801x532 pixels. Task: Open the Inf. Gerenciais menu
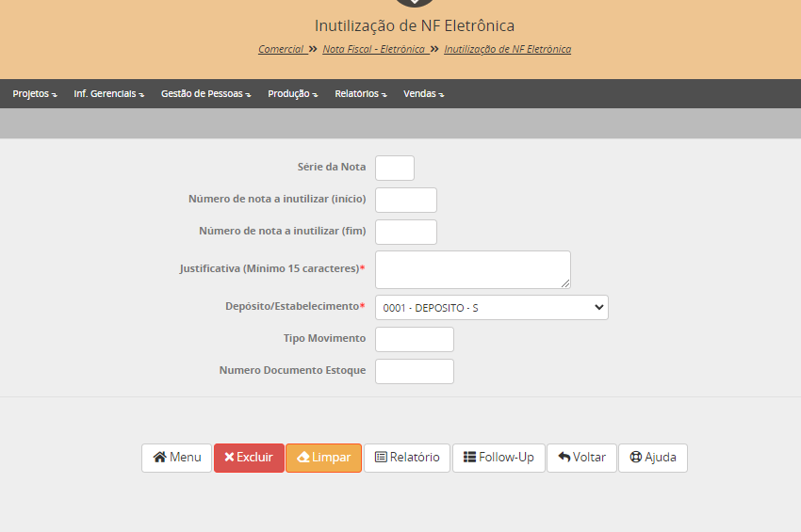pyautogui.click(x=108, y=94)
